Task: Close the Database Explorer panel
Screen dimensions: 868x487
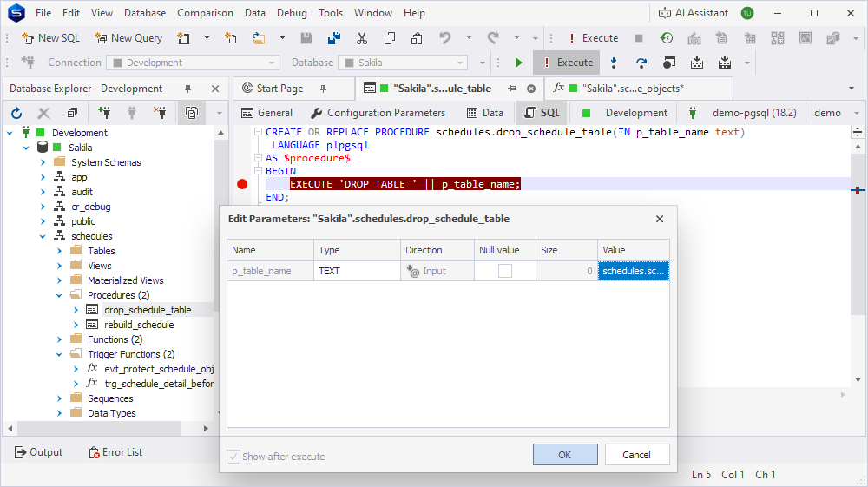Action: click(215, 89)
